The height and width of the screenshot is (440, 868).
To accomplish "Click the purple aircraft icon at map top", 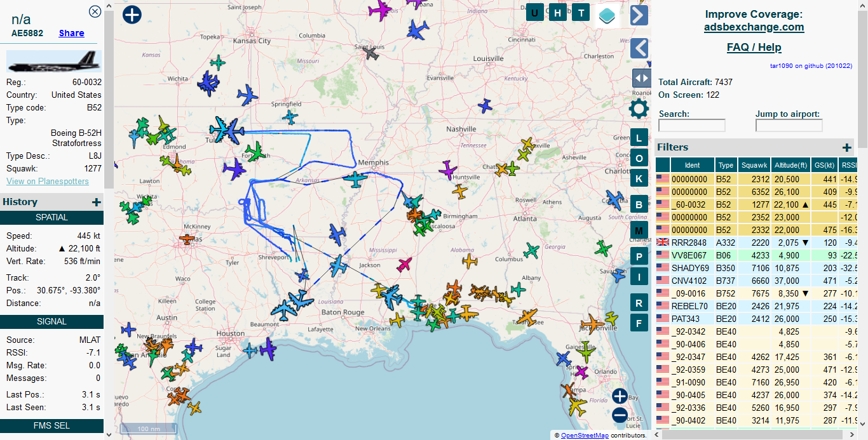I will point(381,10).
